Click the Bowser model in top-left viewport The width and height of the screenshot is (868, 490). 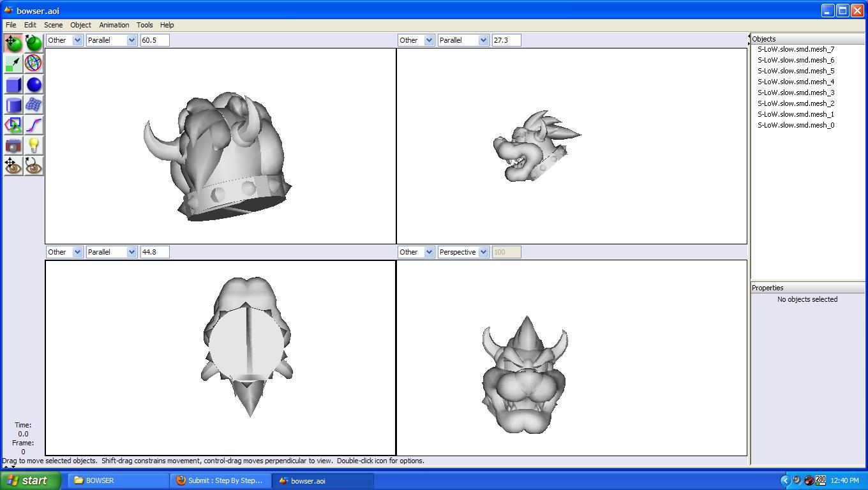[217, 156]
